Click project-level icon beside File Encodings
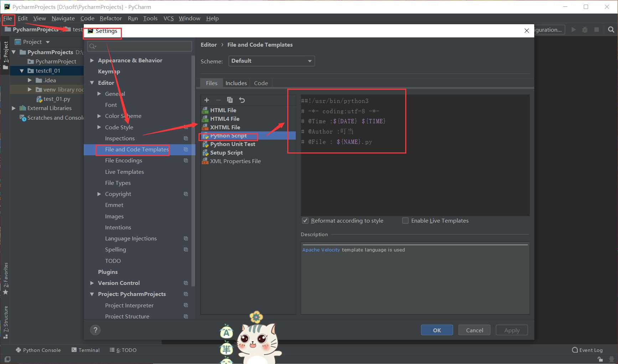This screenshot has width=618, height=364. 186,160
